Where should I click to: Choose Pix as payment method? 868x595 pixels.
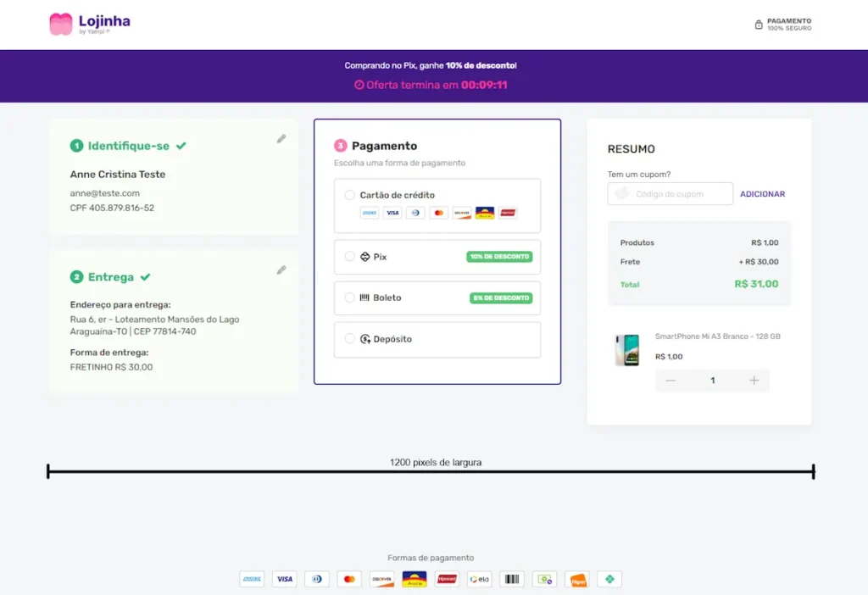pos(350,257)
